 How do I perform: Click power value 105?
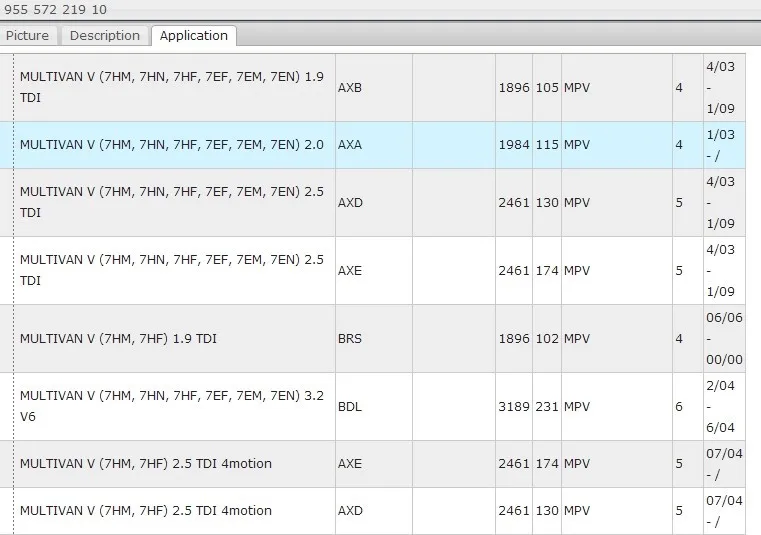click(x=547, y=88)
